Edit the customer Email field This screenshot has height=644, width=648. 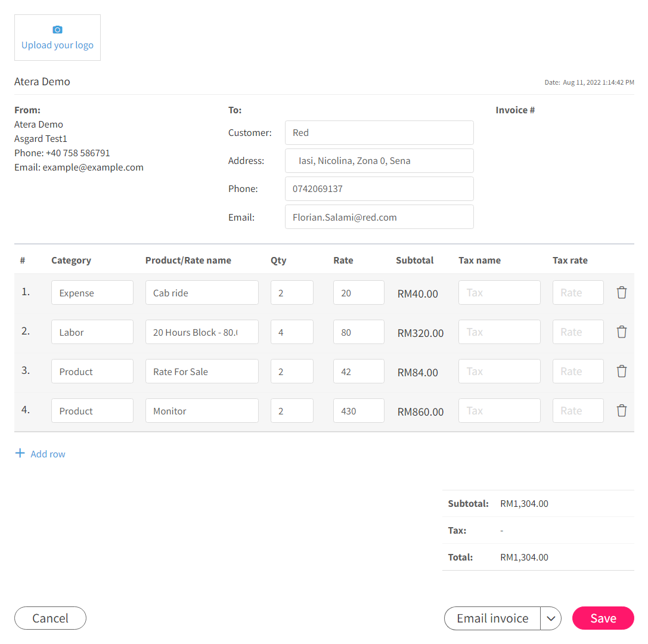point(379,217)
